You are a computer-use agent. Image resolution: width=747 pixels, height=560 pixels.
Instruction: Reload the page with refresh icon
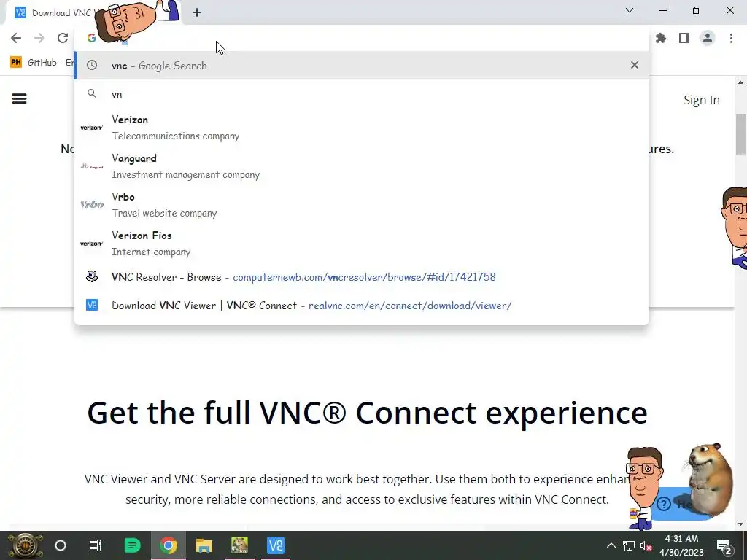[63, 38]
